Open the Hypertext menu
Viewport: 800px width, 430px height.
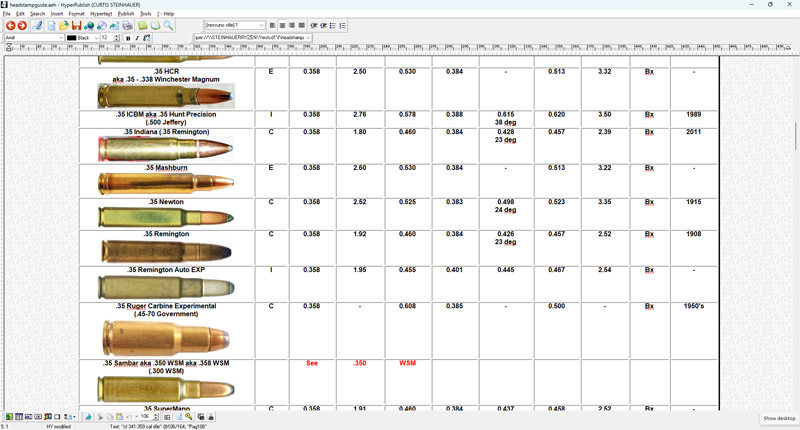(x=101, y=14)
